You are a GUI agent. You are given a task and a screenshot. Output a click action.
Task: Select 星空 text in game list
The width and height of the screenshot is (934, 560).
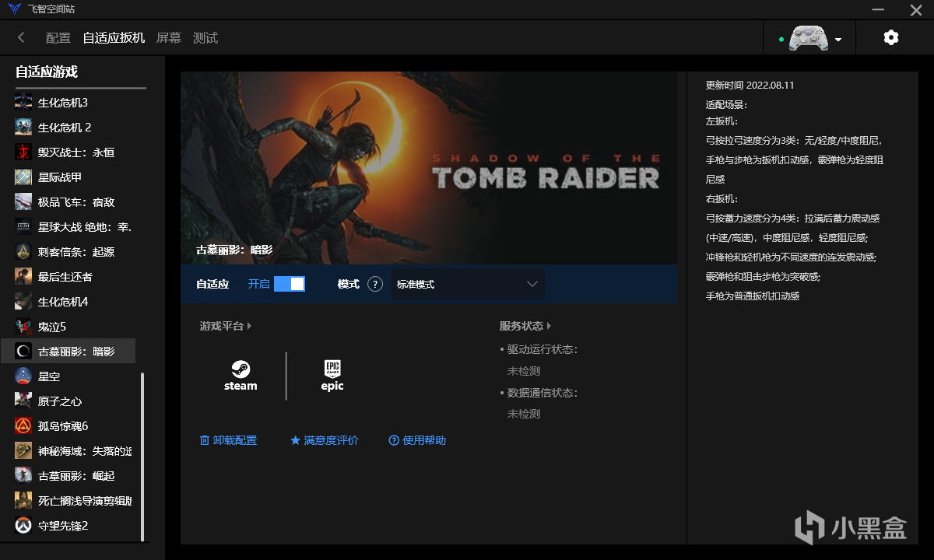[49, 376]
